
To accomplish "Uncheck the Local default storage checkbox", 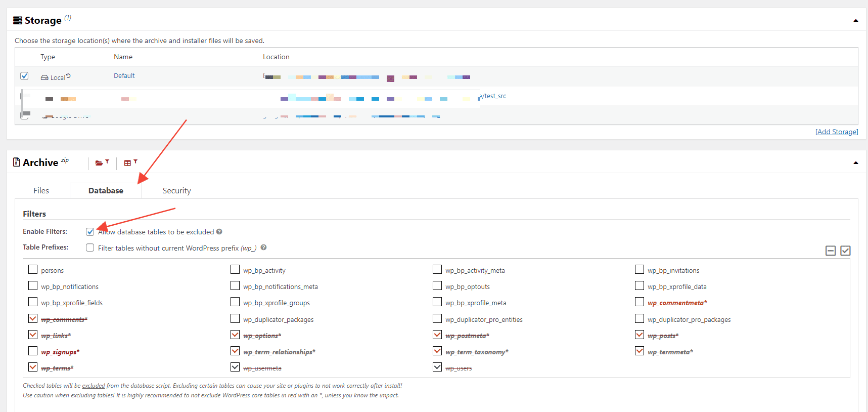I will (24, 76).
